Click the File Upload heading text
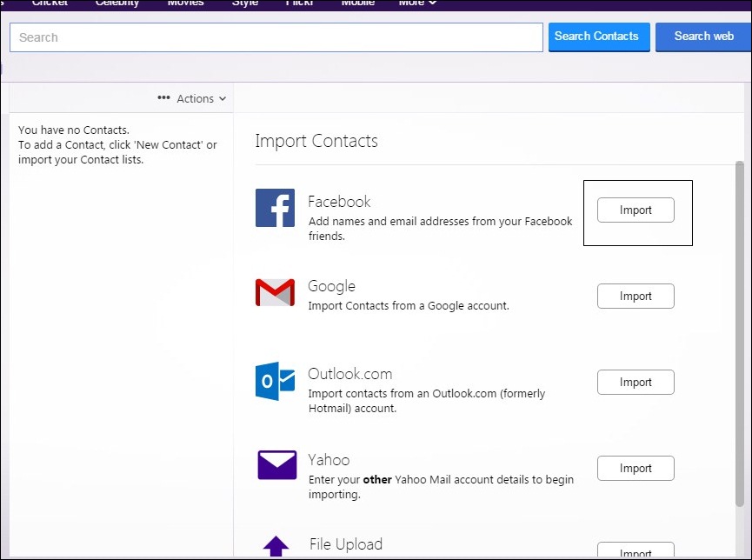This screenshot has width=752, height=560. (x=346, y=544)
